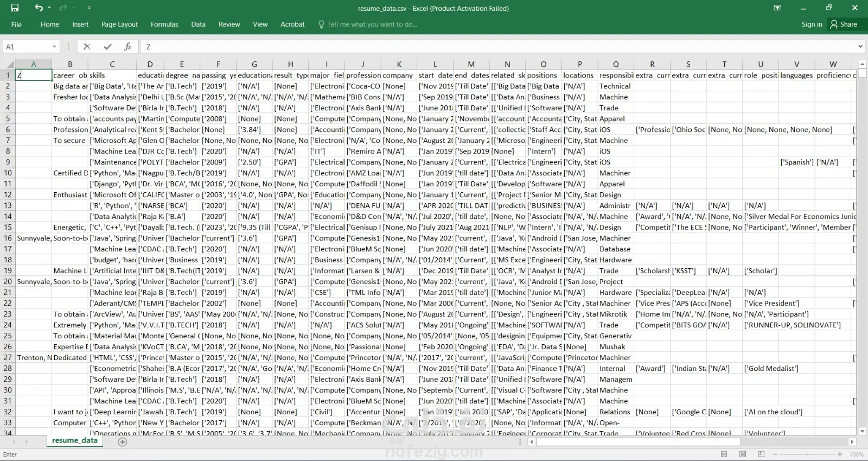Select the 'positions' header cell
Screen dimensions: 868x461
(x=544, y=75)
